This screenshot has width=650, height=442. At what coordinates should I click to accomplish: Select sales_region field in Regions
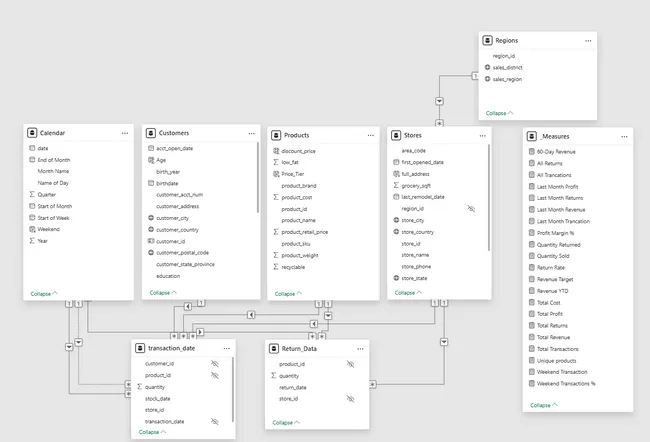(507, 79)
